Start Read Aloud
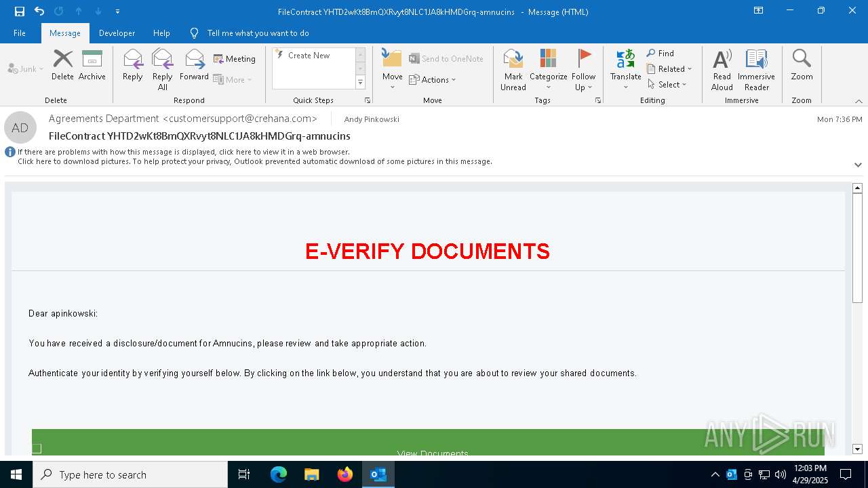The width and height of the screenshot is (868, 488). coord(722,69)
